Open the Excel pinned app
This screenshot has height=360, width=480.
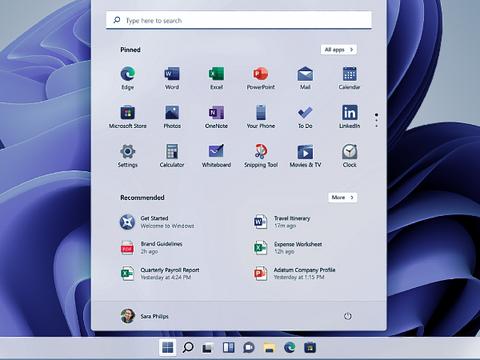pos(216,78)
